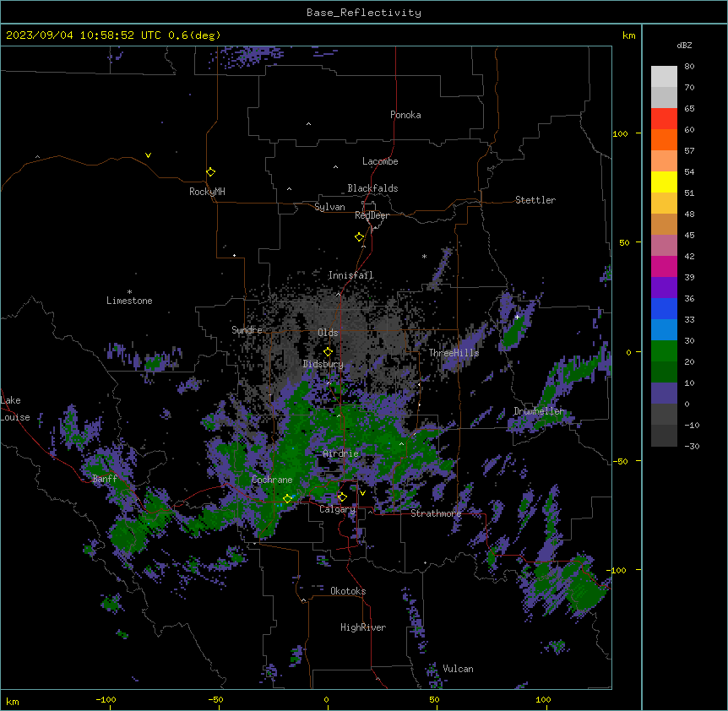Click the -50 tick label on the right axis
The image size is (728, 711).
tap(620, 461)
